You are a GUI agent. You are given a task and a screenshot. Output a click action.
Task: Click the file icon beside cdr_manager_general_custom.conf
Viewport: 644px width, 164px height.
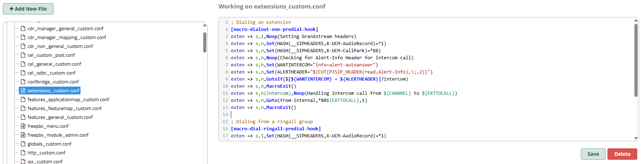pos(23,28)
